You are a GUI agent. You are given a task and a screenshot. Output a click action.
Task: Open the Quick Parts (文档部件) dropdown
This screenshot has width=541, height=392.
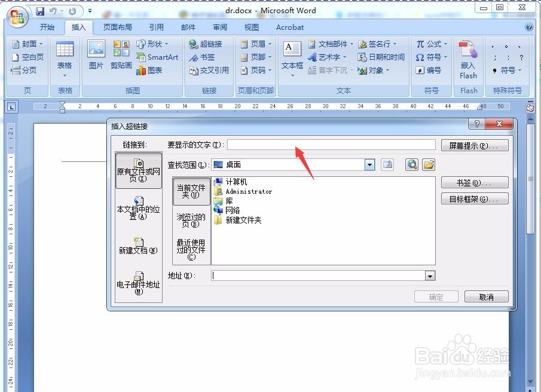(x=331, y=44)
